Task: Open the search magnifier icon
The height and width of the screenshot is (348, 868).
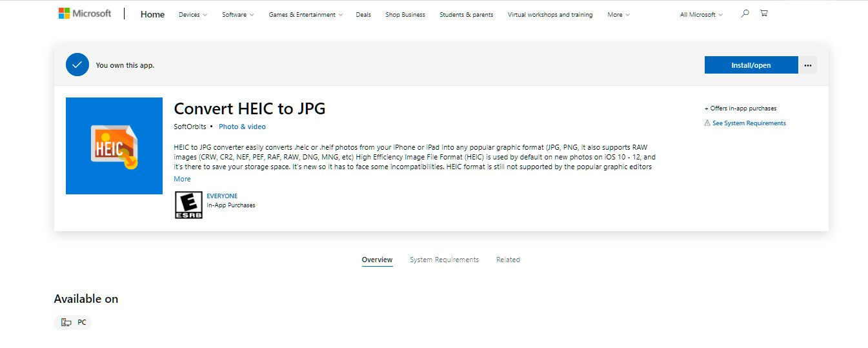Action: 745,14
